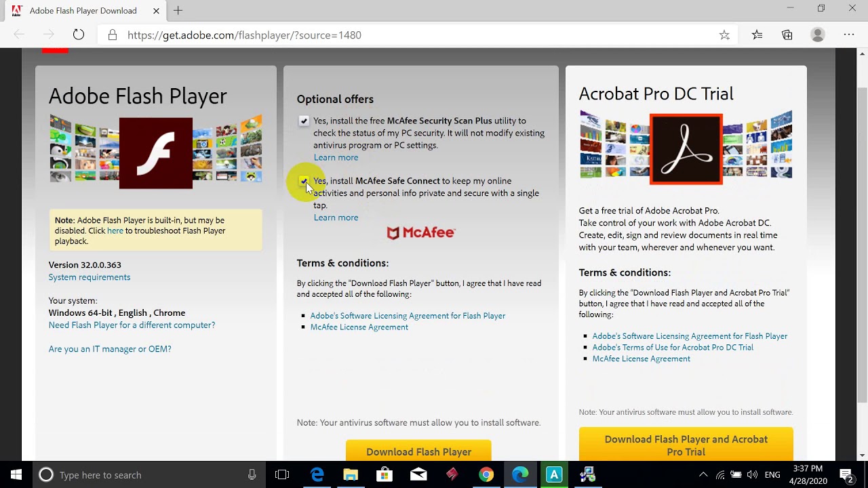The image size is (868, 488).
Task: Open Adobe's Terms of Use for Acrobat Pro DC Trial
Action: (x=673, y=347)
